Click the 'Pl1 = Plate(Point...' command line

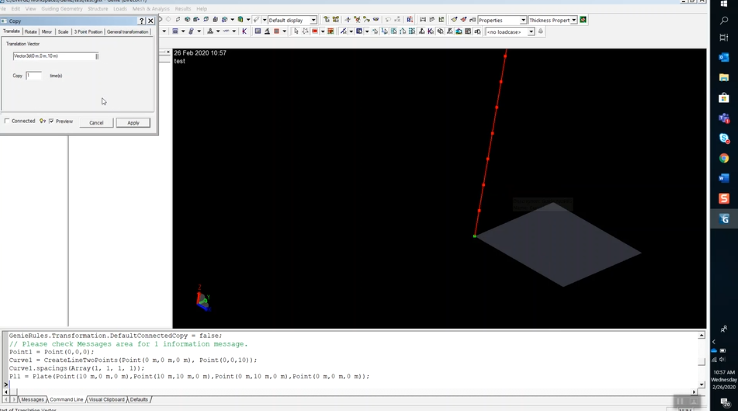click(x=190, y=376)
